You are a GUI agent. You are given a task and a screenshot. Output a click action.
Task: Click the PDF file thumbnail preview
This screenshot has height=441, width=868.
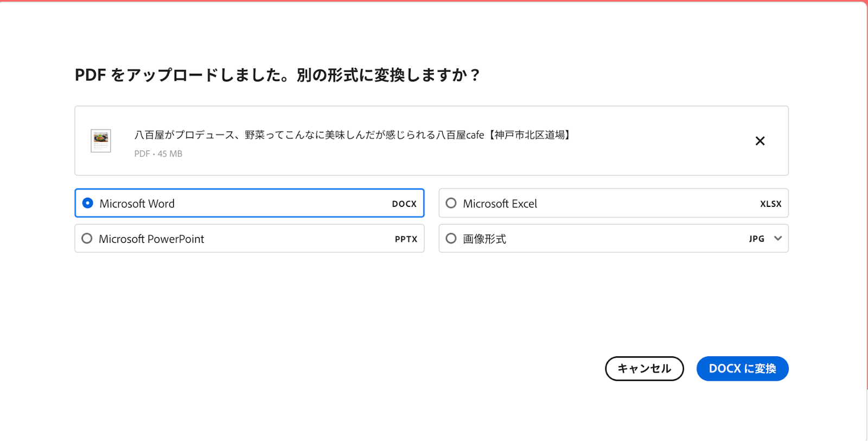coord(101,141)
